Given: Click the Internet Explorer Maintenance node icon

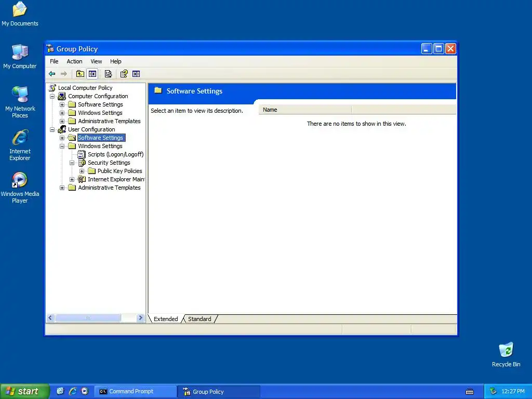Looking at the screenshot, I should click(82, 179).
